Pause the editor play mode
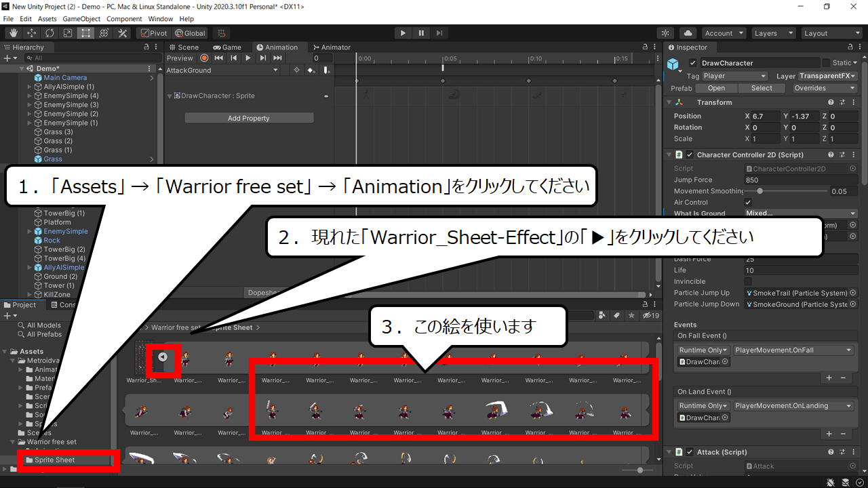Viewport: 868px width, 488px height. 421,33
